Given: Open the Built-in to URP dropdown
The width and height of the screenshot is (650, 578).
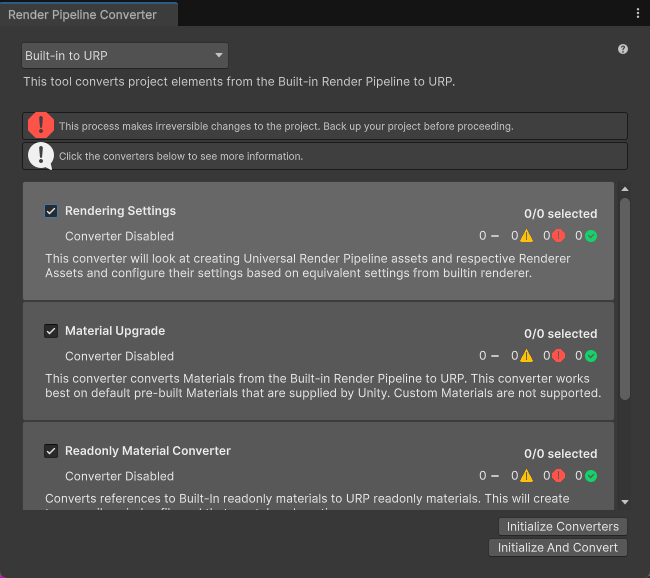Looking at the screenshot, I should (x=125, y=56).
